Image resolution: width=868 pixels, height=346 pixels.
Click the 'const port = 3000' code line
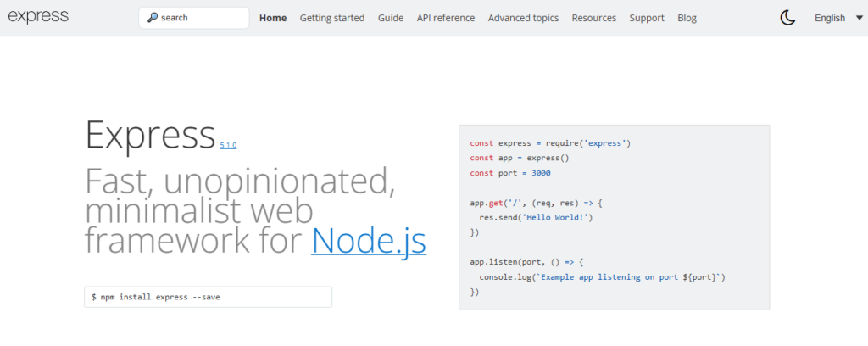(x=509, y=173)
